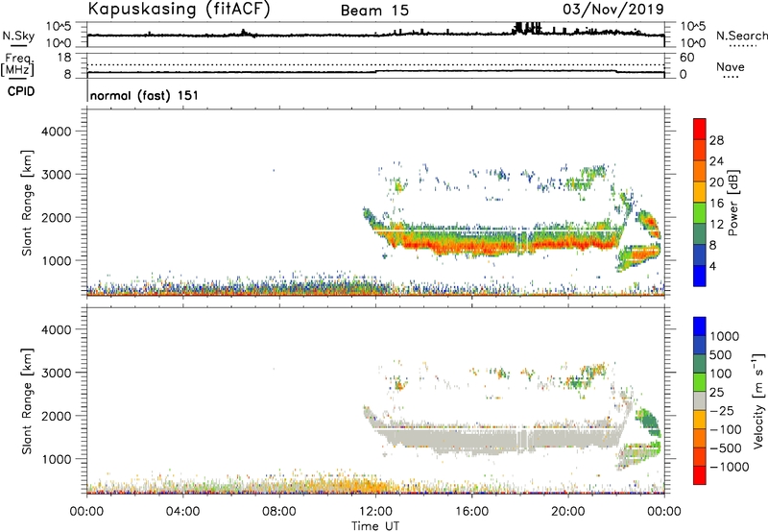Click the dotted Nave line in frequency panel

pyautogui.click(x=375, y=64)
